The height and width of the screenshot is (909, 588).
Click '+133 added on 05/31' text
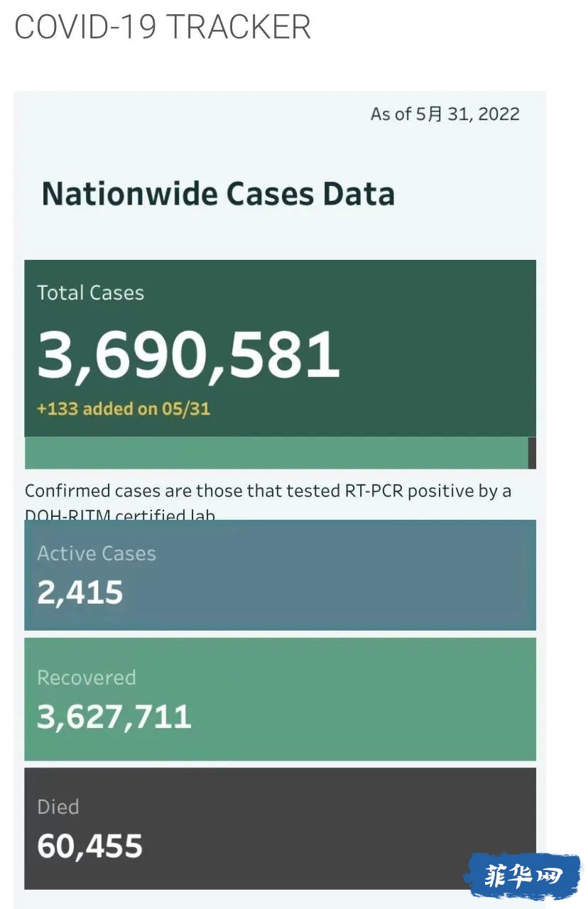pos(124,409)
